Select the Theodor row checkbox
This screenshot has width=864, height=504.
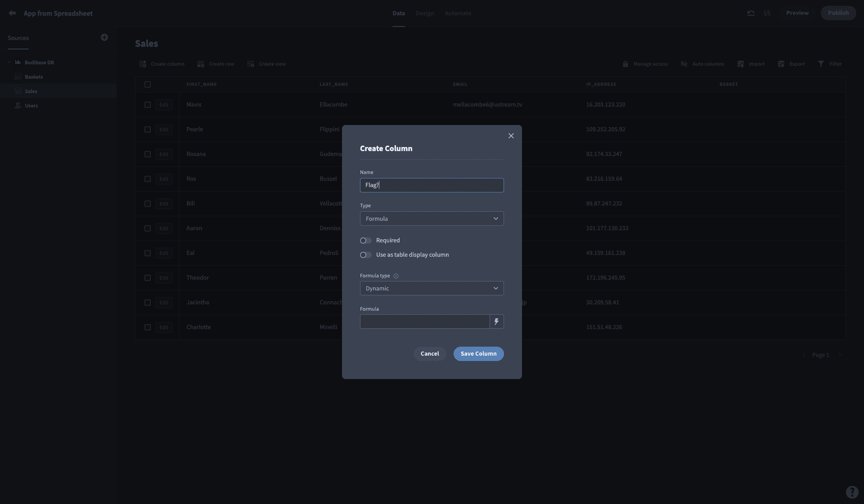tap(148, 278)
